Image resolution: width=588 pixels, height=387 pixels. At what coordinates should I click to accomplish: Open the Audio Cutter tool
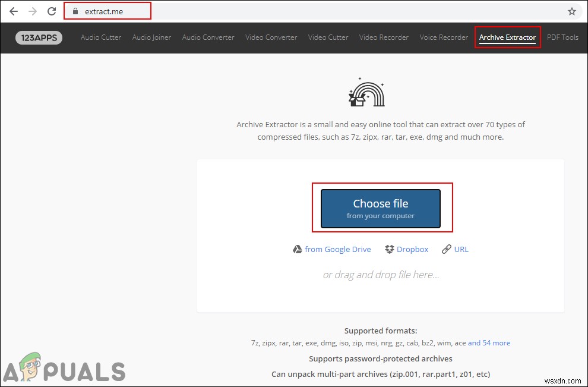tap(100, 37)
